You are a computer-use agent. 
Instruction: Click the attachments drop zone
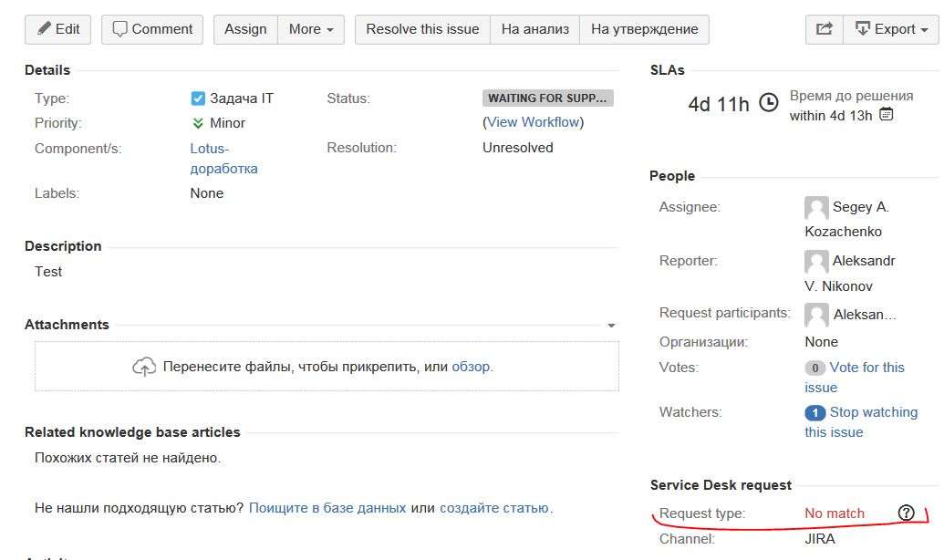pyautogui.click(x=327, y=367)
